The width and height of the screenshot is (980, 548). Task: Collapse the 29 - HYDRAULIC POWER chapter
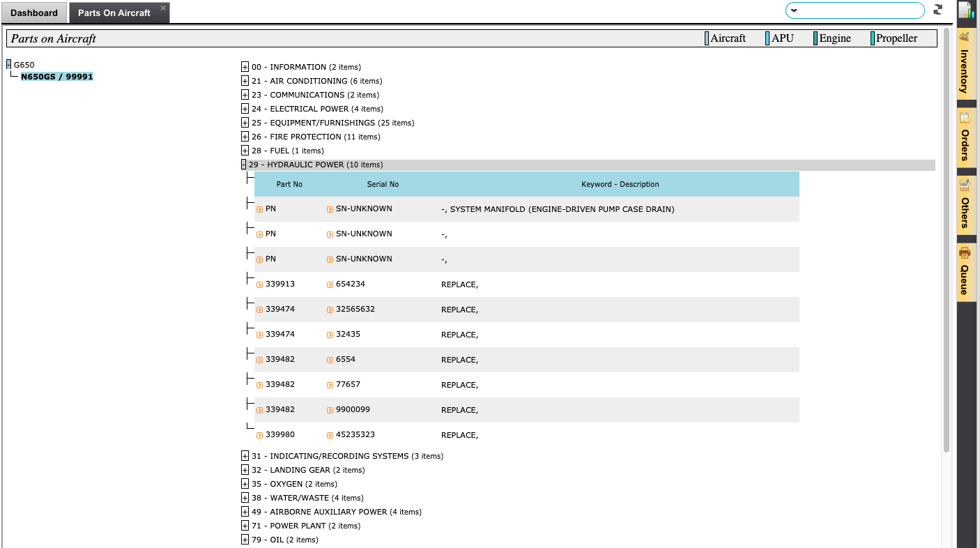tap(245, 164)
